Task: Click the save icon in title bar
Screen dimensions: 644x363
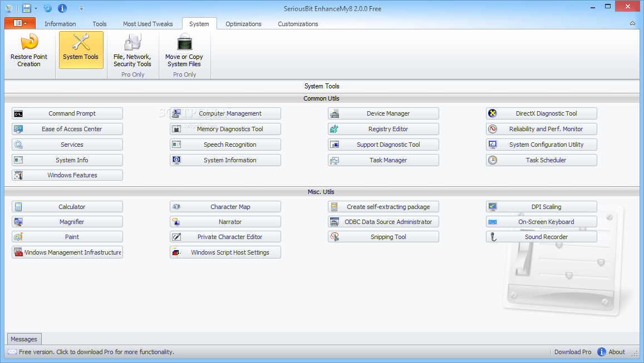Action: point(27,8)
